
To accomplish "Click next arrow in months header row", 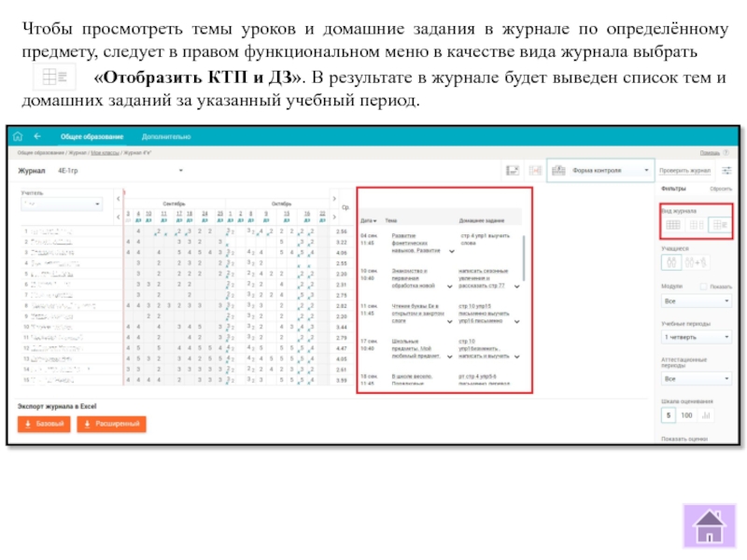I will [334, 199].
